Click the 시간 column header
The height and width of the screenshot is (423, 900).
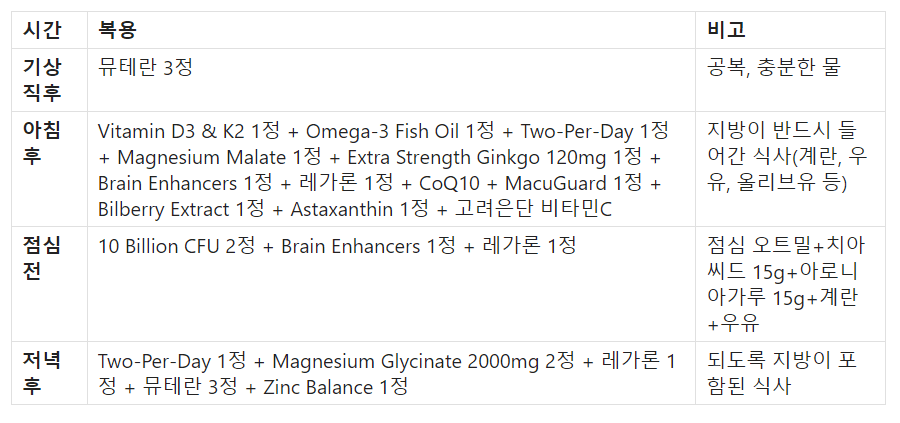pyautogui.click(x=42, y=29)
